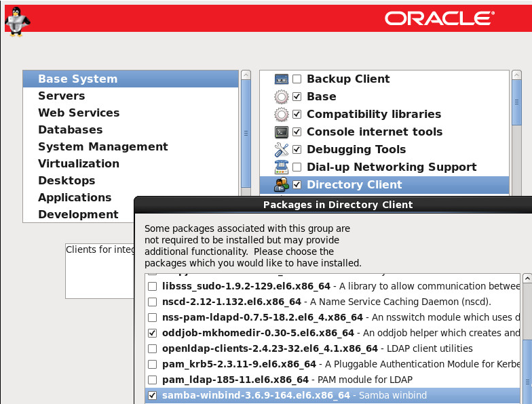Select Databases category
532x404 pixels.
[130, 130]
